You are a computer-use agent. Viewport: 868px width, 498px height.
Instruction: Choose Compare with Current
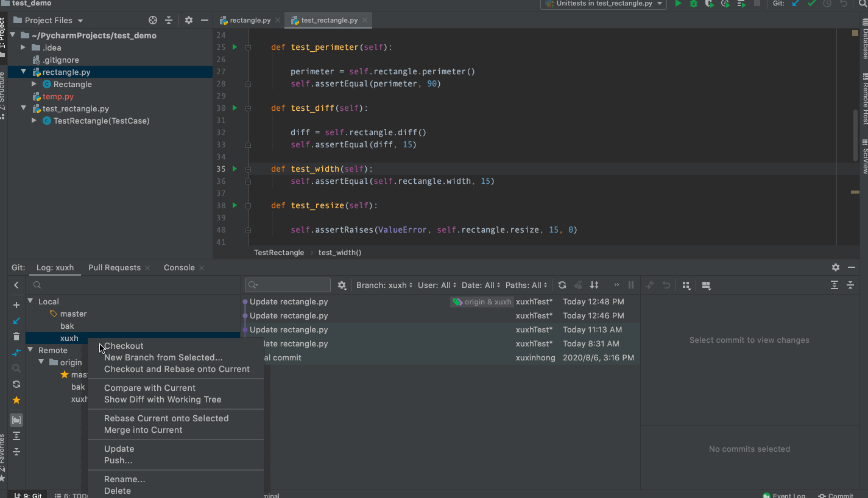click(x=150, y=388)
